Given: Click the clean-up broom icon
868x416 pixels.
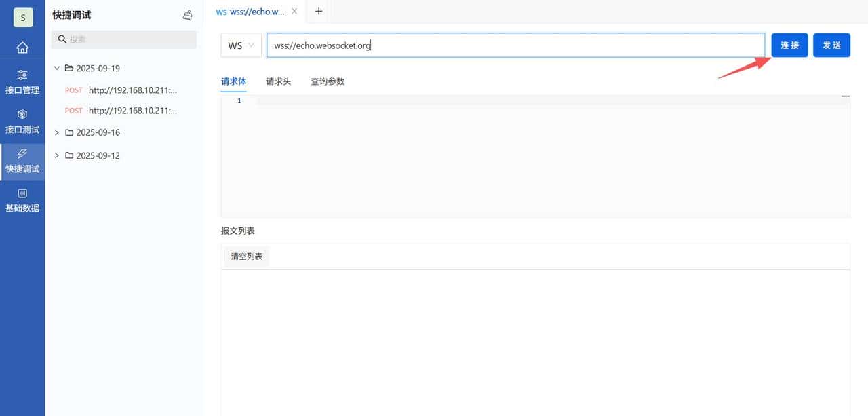Looking at the screenshot, I should click(188, 14).
